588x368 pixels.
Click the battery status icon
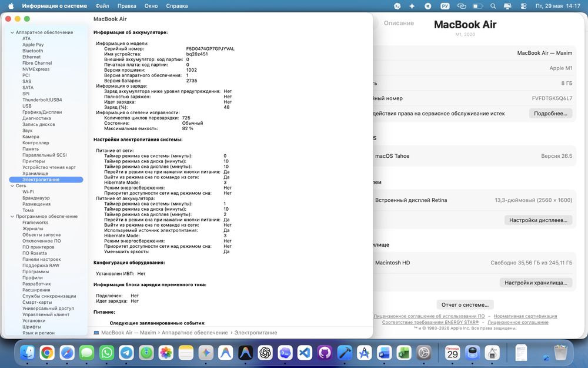tap(477, 6)
